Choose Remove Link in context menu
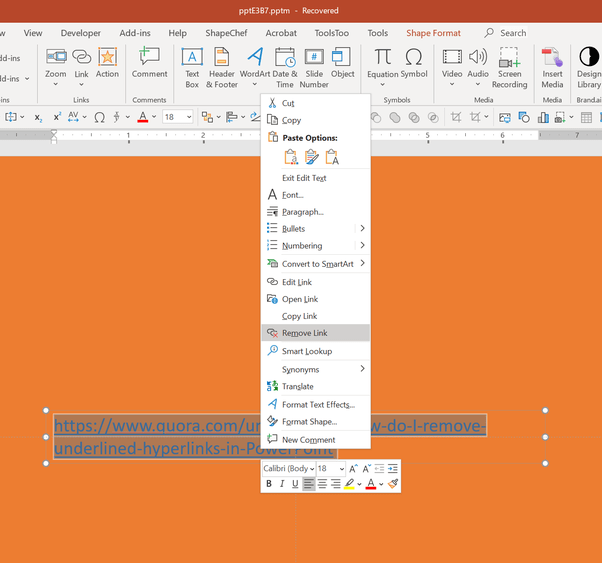This screenshot has width=602, height=563. (x=316, y=333)
